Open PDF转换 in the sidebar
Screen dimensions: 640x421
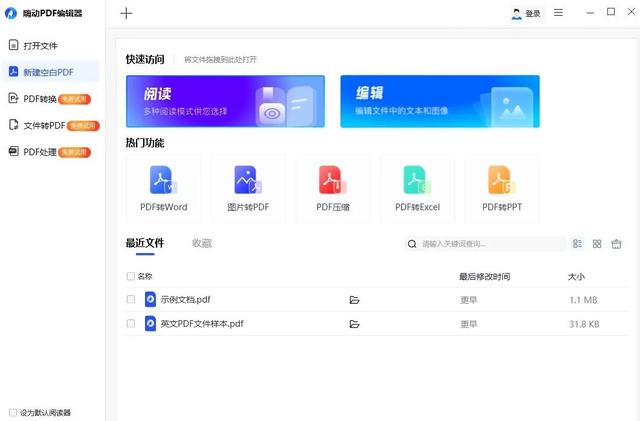(50, 98)
